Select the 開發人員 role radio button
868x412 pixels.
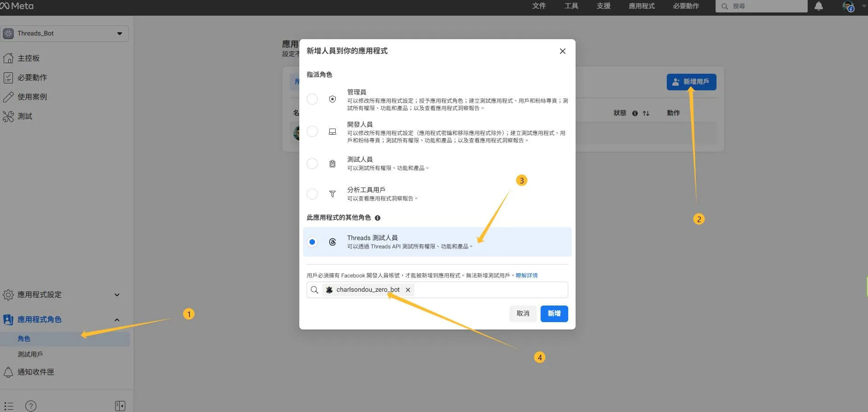coord(312,132)
